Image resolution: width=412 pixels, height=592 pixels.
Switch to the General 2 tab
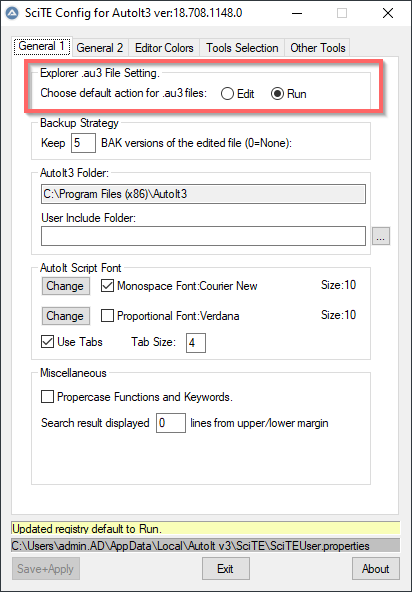coord(100,48)
